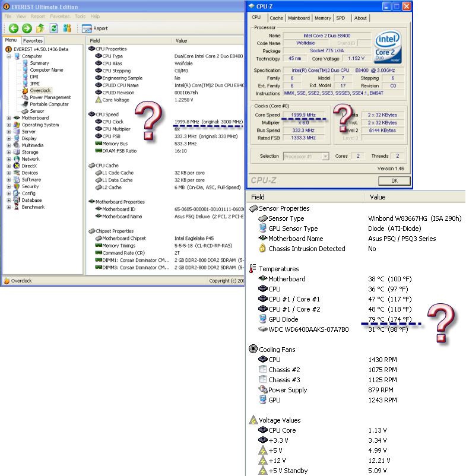This screenshot has width=466, height=476.
Task: Expand the Server tree node
Action: (9, 132)
